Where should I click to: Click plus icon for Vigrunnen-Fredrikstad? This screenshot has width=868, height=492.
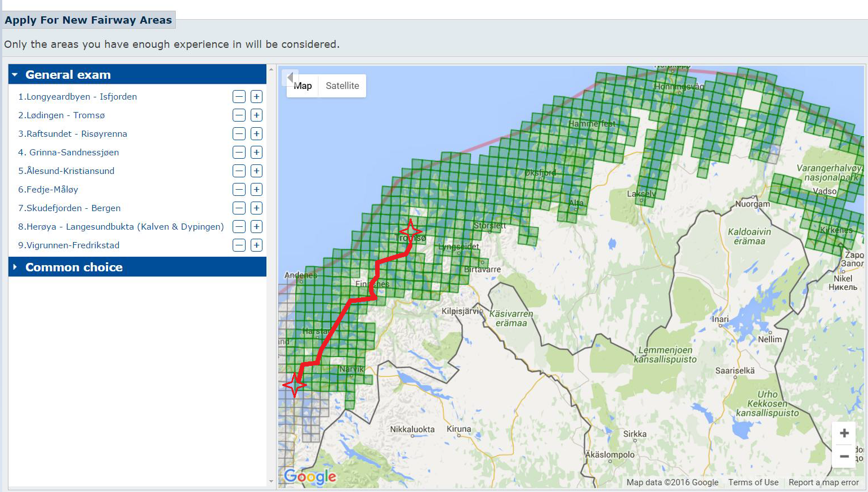point(256,245)
